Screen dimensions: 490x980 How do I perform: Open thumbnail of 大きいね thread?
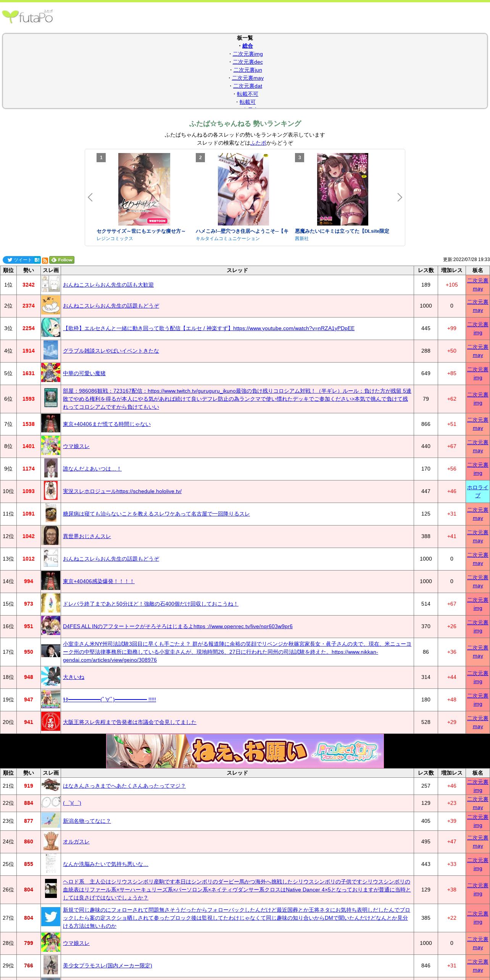[x=51, y=677]
